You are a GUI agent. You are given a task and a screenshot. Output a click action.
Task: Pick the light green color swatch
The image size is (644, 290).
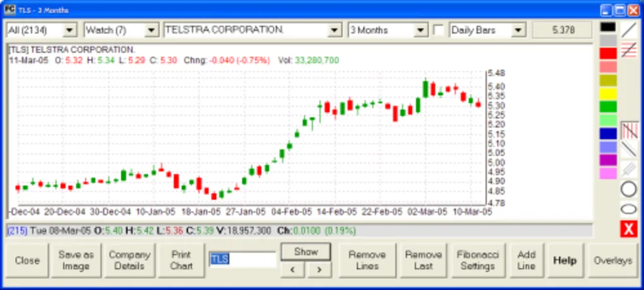tap(608, 120)
